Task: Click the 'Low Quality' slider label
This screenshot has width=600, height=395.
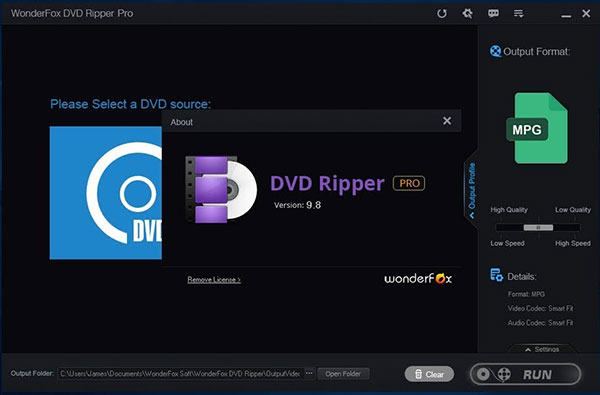Action: (x=573, y=210)
